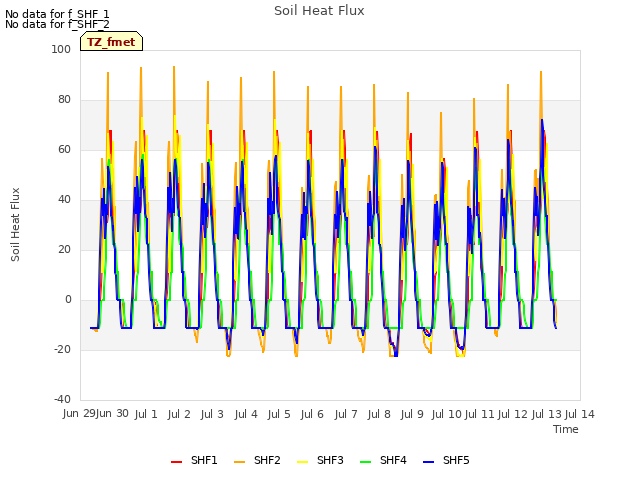Select the SHF5 legend entry

tap(446, 460)
